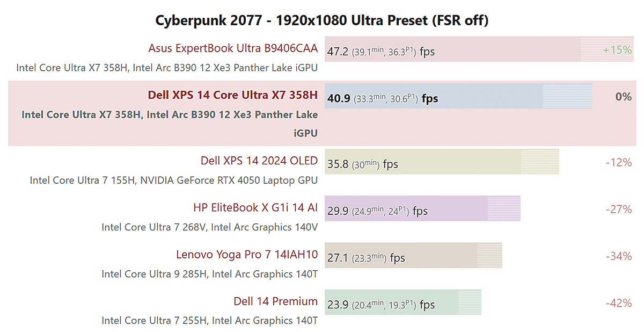Image resolution: width=644 pixels, height=332 pixels.
Task: Click the +15% difference label
Action: tap(617, 50)
